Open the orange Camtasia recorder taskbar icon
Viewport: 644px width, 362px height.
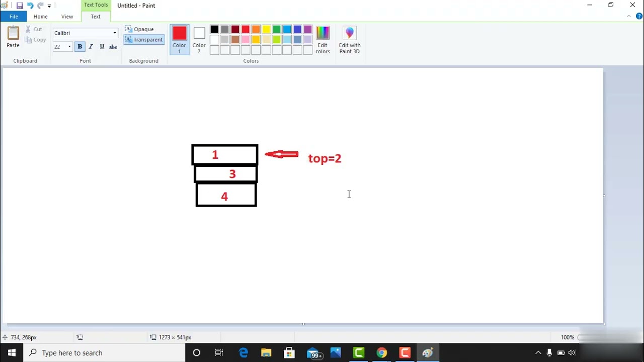[x=405, y=353]
